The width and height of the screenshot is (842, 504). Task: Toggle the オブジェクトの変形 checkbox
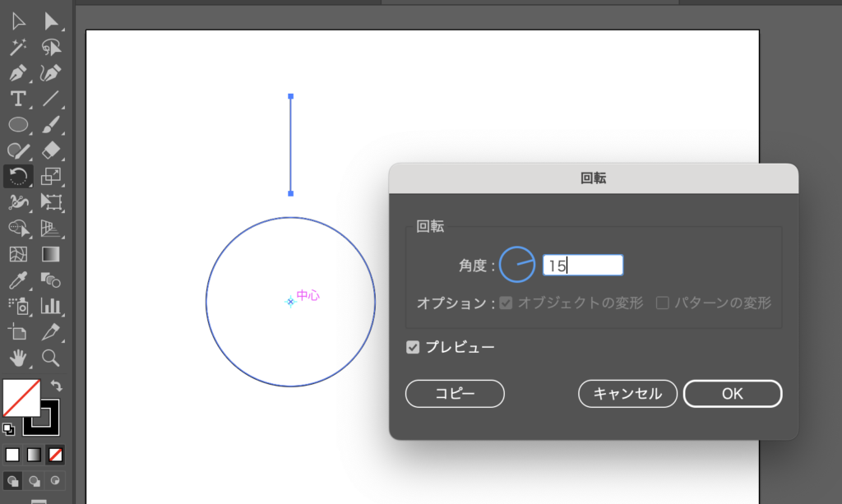(506, 303)
